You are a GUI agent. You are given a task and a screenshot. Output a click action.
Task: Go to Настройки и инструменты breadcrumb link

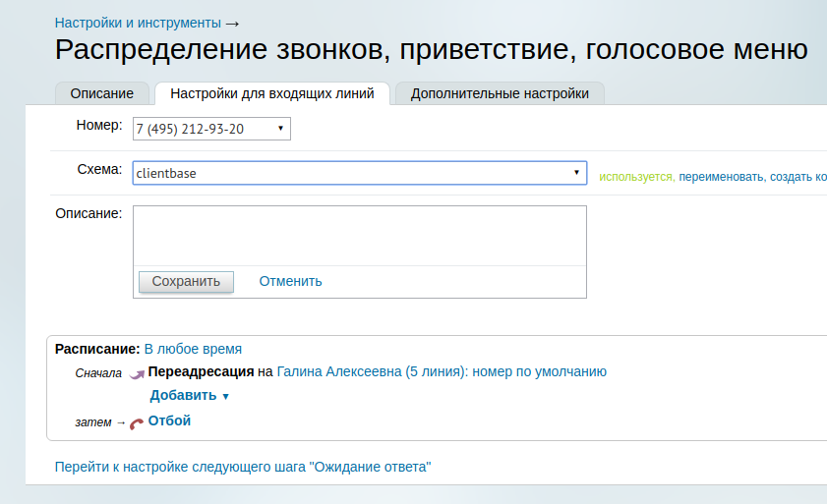(138, 22)
